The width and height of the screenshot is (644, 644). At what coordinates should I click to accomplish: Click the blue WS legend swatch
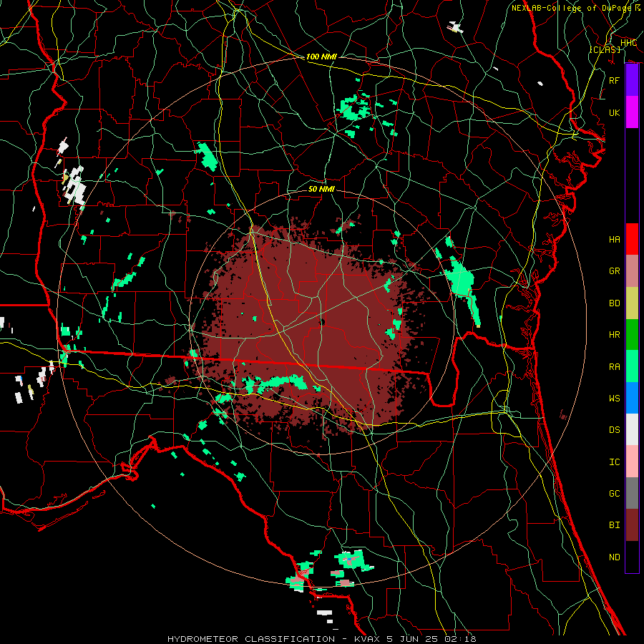click(632, 398)
